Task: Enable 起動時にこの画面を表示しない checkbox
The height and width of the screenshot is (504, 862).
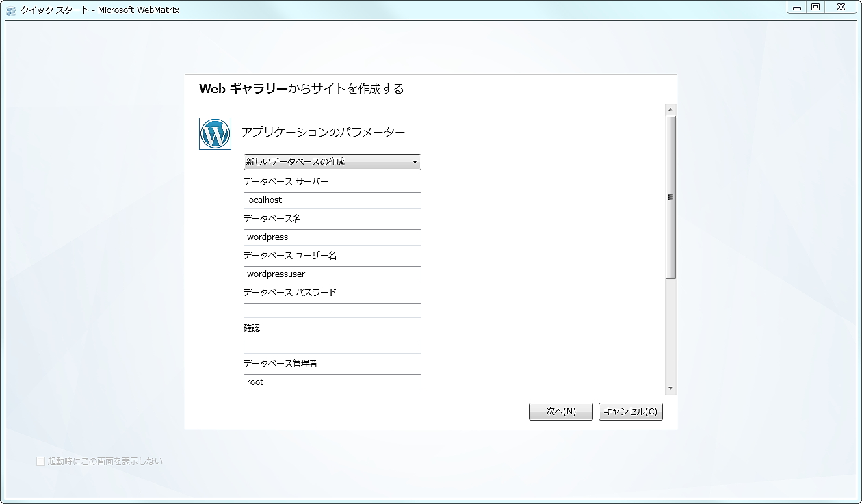Action: [x=41, y=461]
